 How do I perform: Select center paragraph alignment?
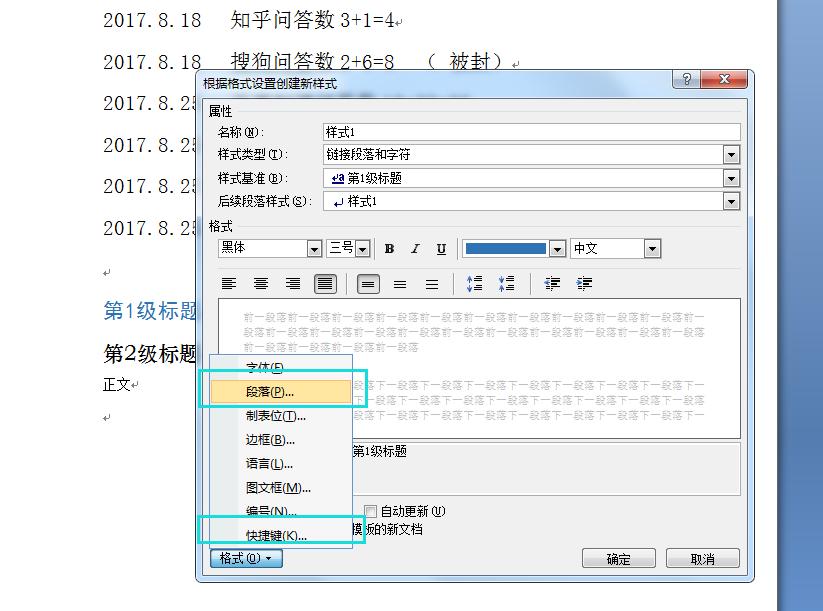click(x=261, y=283)
